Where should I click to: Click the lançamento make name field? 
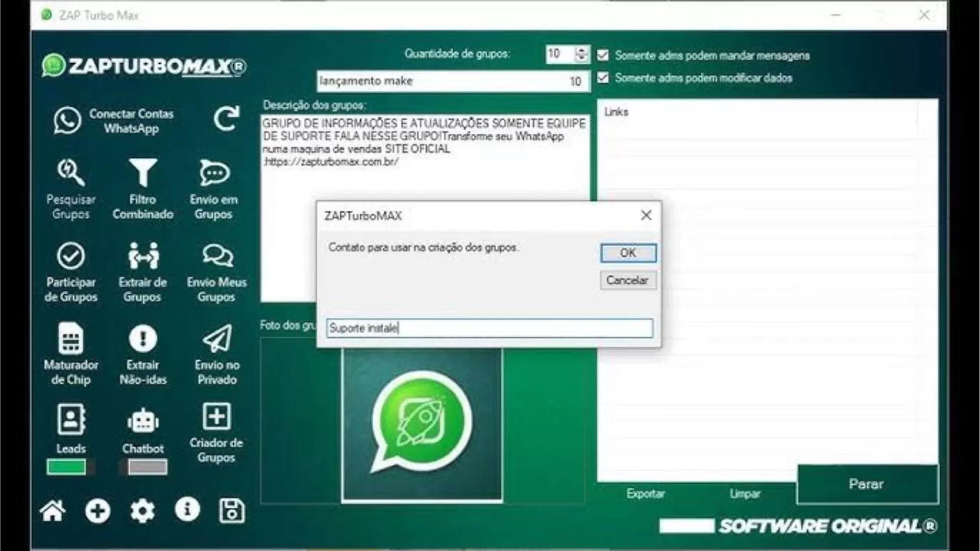pyautogui.click(x=453, y=81)
